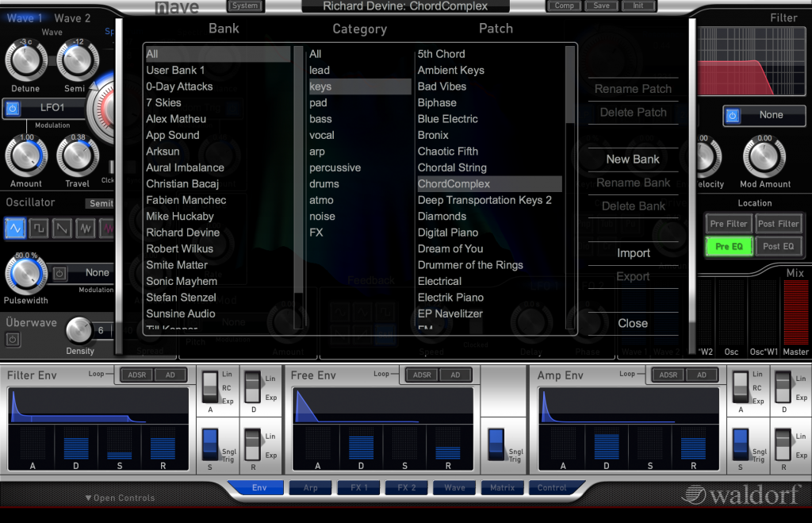This screenshot has height=523, width=812.
Task: Adjust the Amount knob
Action: pos(26,156)
